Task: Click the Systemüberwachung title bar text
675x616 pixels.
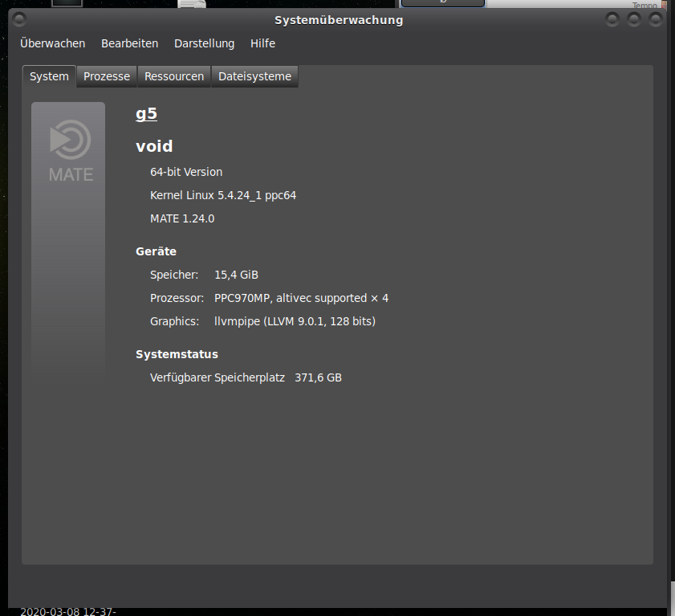Action: 339,20
